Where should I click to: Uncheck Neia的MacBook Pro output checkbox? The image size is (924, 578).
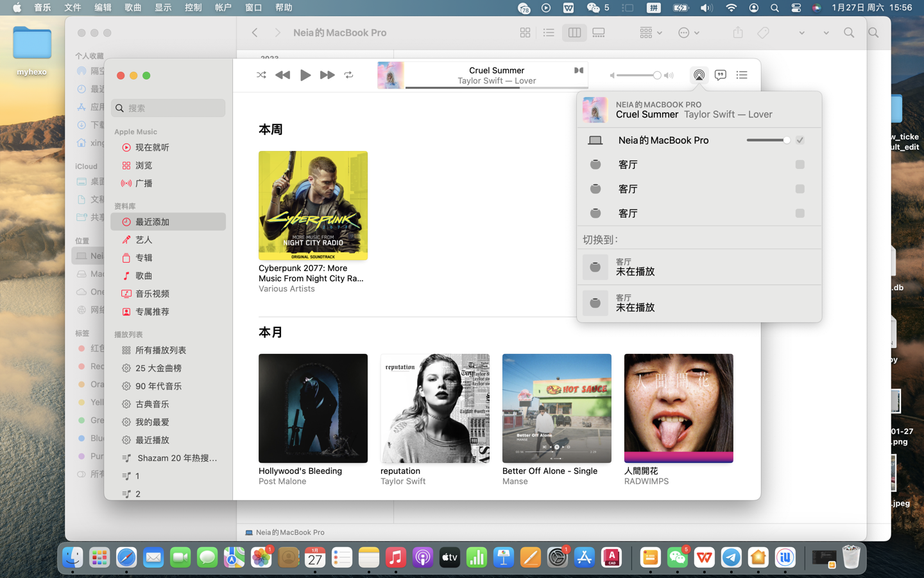(800, 140)
